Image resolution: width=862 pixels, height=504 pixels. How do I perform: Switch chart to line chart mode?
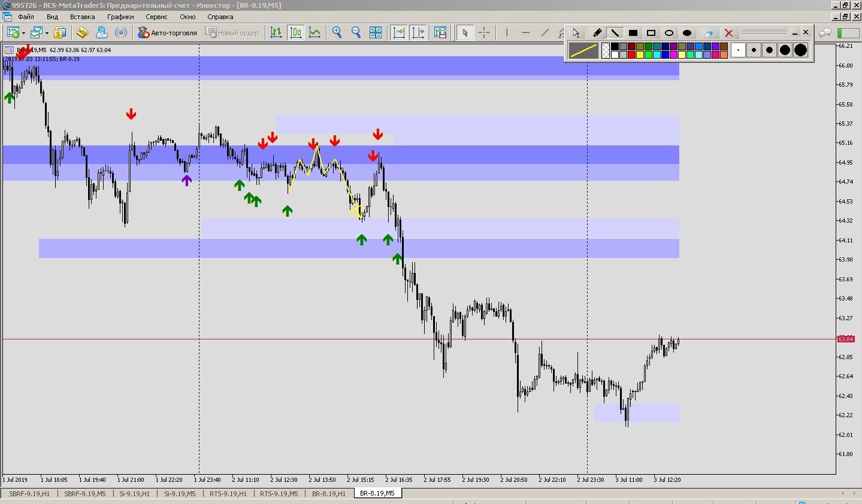coord(314,32)
